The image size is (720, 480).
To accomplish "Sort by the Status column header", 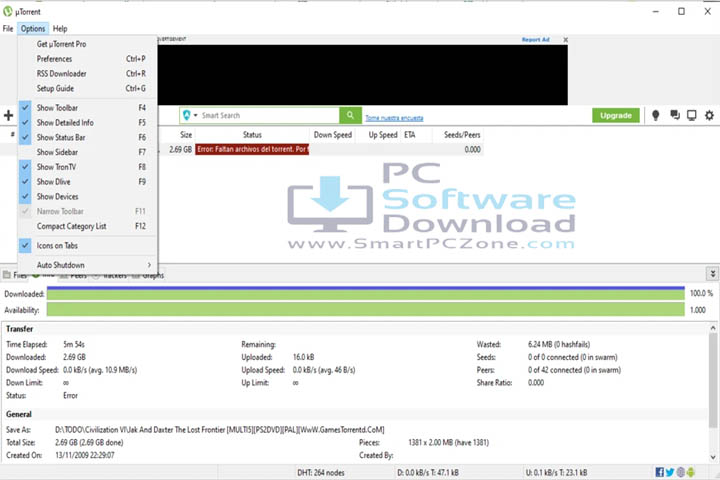I will coord(252,135).
